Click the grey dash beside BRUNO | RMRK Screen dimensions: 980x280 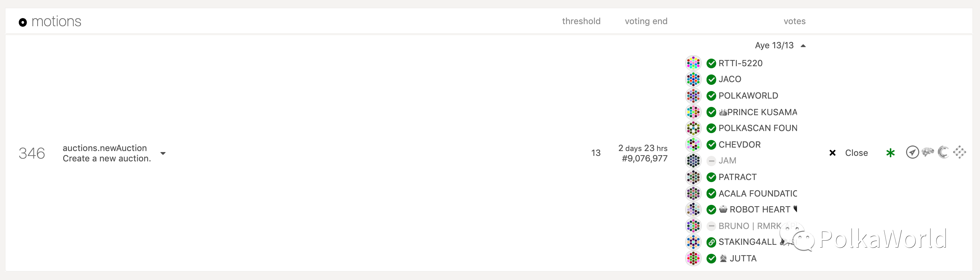click(x=711, y=226)
